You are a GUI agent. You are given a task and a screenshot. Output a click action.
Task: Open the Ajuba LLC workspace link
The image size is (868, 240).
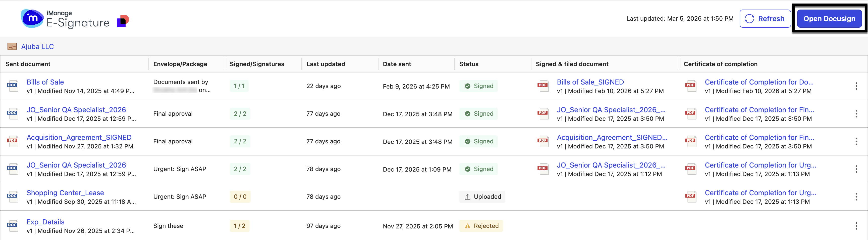point(37,47)
